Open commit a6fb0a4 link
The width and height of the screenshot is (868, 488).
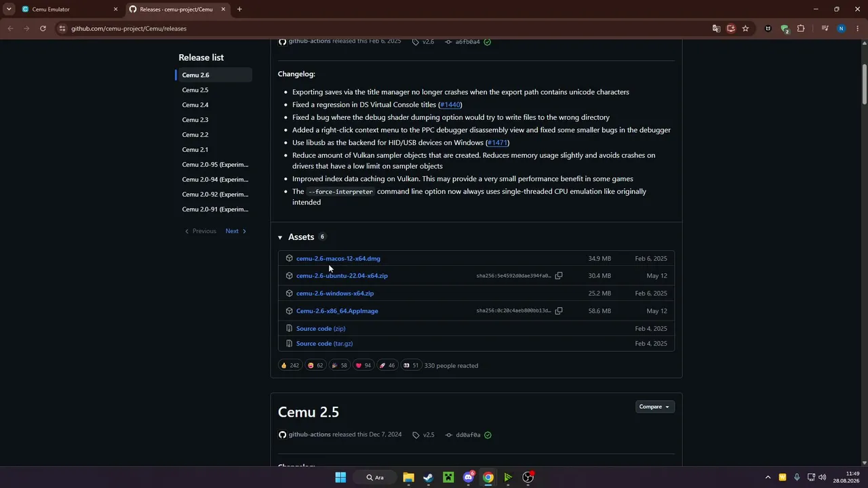(462, 42)
